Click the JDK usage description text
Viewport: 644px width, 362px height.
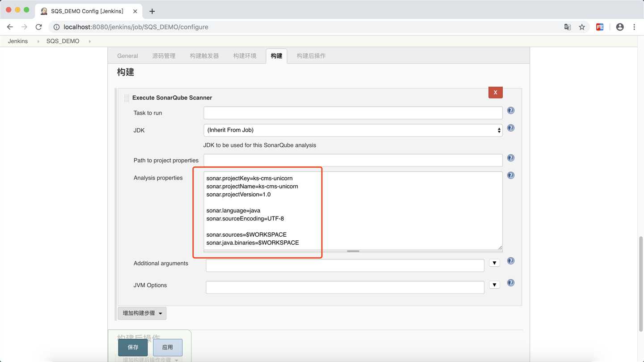260,145
